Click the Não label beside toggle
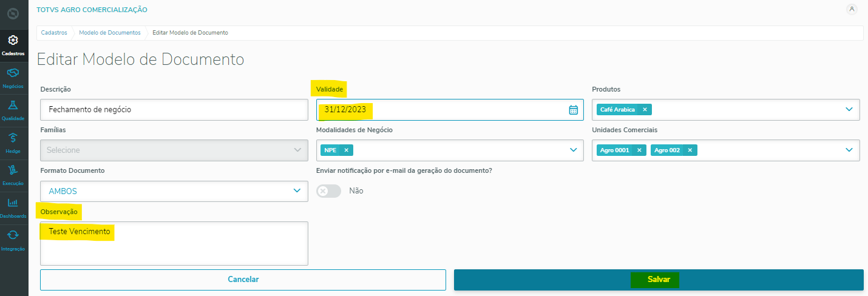Screen dimensions: 868x296 point(356,190)
